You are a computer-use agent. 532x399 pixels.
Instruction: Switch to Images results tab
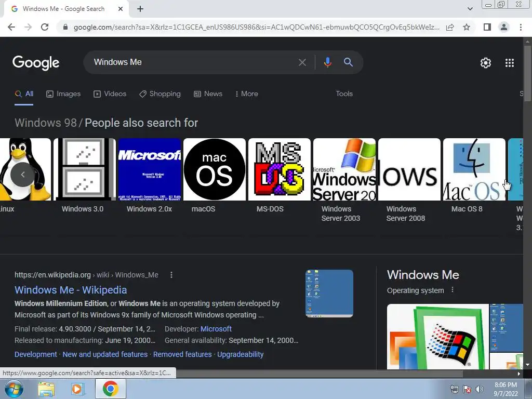pos(63,94)
